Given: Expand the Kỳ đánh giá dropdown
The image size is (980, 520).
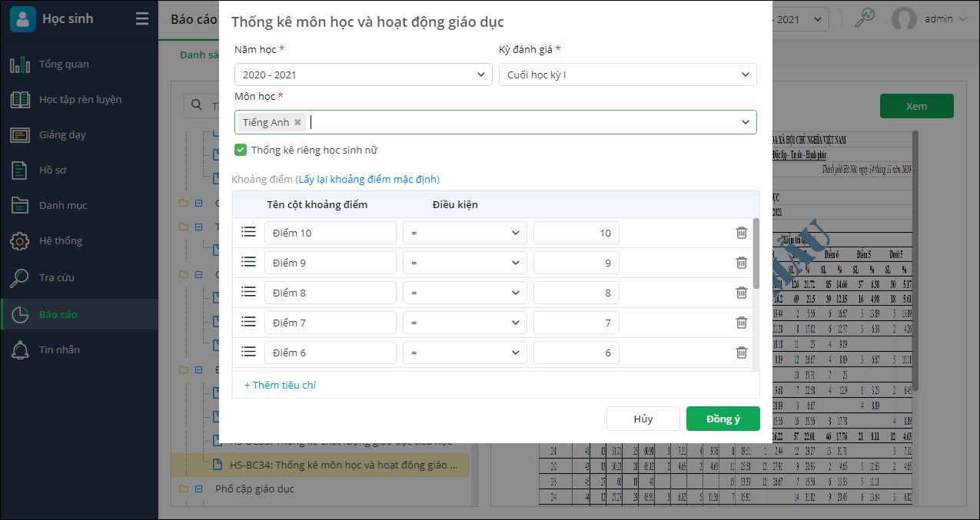Looking at the screenshot, I should pyautogui.click(x=627, y=75).
